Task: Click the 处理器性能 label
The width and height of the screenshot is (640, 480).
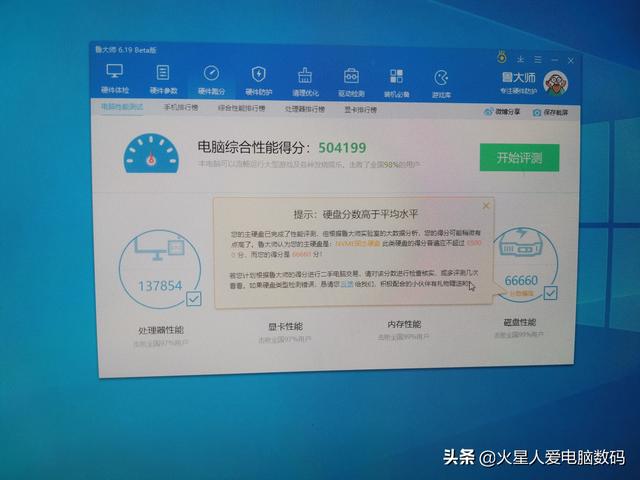Action: [161, 330]
